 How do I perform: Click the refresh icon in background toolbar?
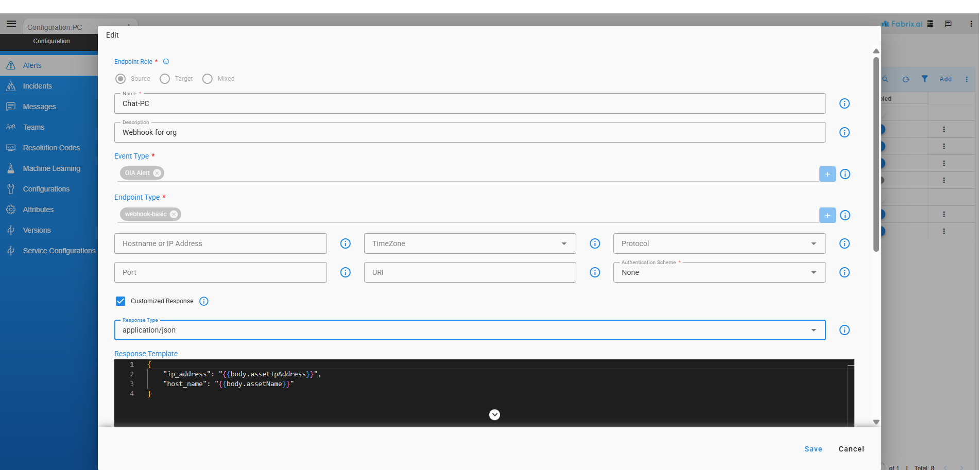coord(906,79)
